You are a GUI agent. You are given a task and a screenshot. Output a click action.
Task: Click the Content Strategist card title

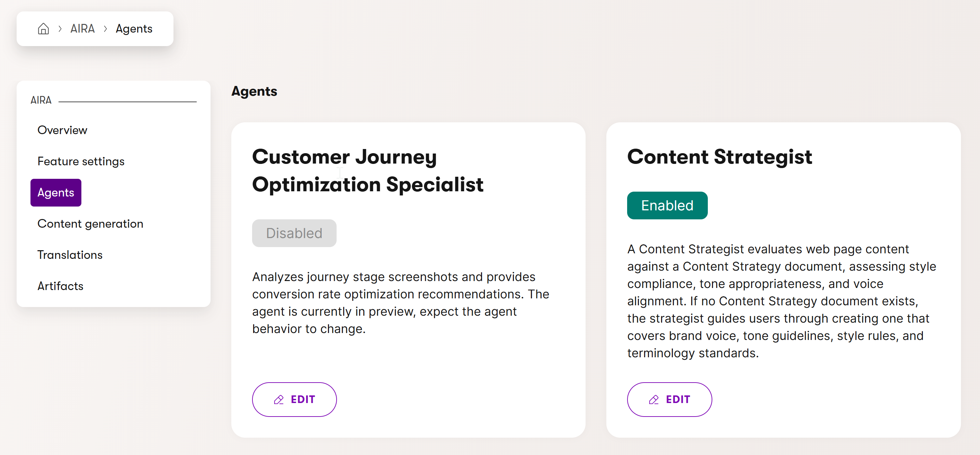click(x=719, y=157)
